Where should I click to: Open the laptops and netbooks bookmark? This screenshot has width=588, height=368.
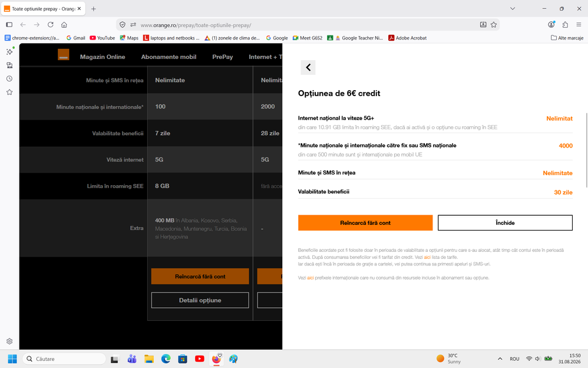coord(171,38)
